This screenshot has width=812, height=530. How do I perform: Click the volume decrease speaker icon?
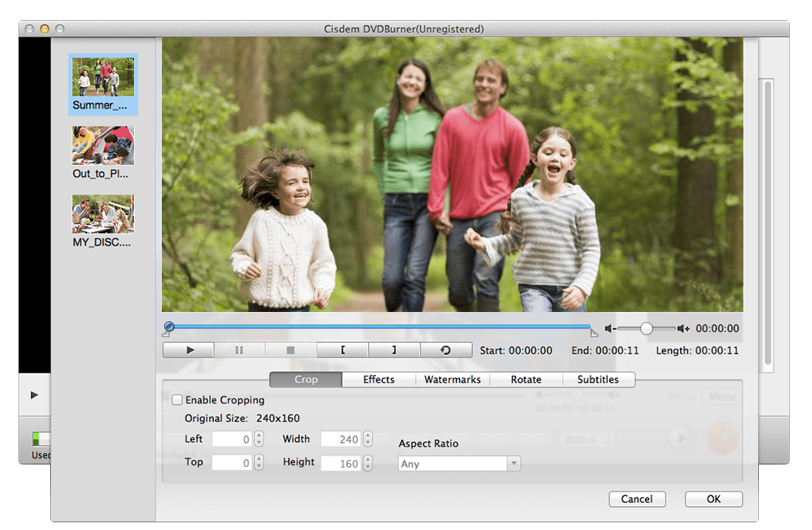(x=610, y=329)
